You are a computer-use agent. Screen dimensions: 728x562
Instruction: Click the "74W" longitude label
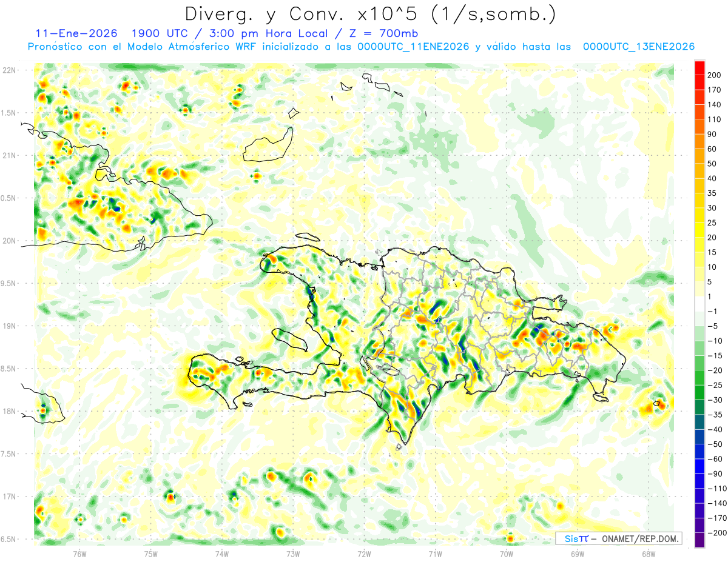pos(222,553)
